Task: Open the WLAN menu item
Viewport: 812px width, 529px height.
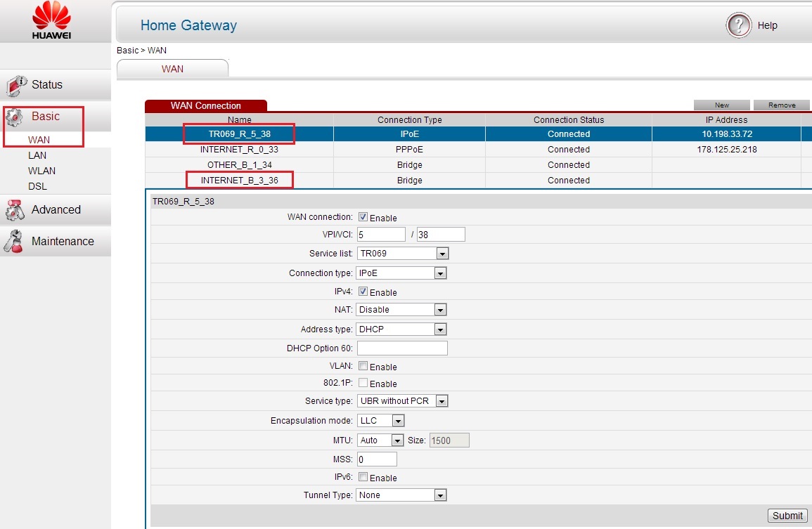Action: (x=41, y=171)
